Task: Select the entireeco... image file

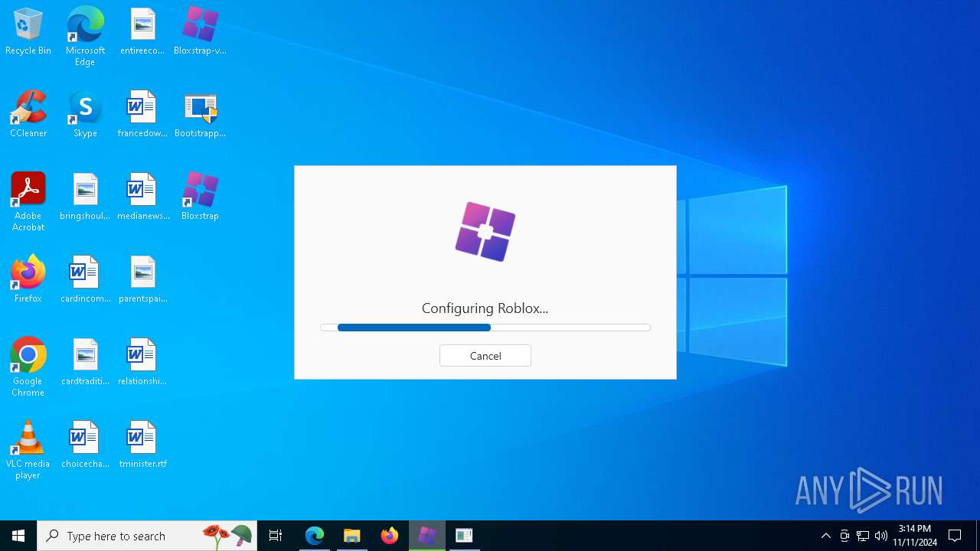Action: (x=142, y=31)
